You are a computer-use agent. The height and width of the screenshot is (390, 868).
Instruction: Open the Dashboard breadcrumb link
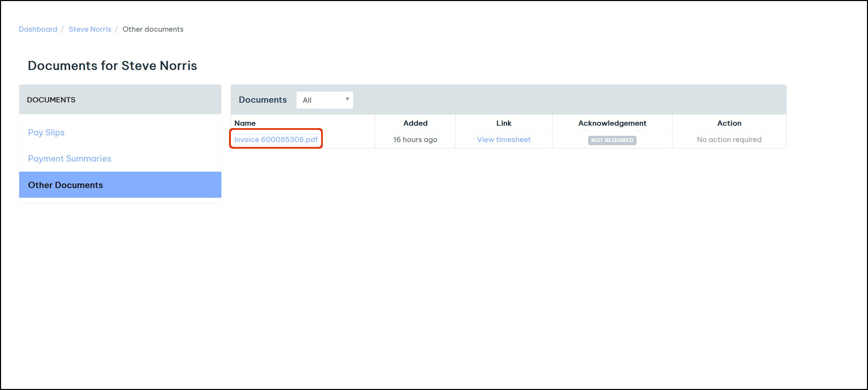[38, 29]
